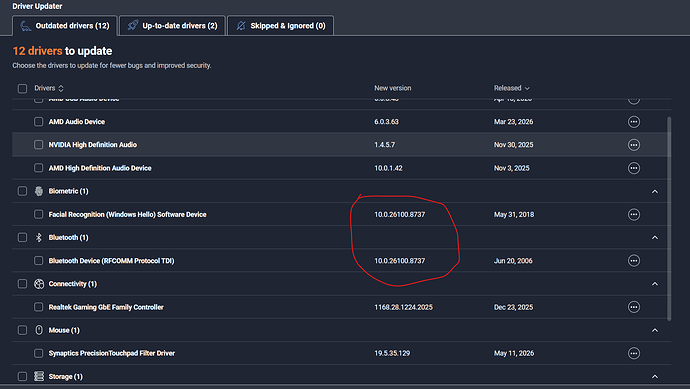Select the Connectivity group checkbox
This screenshot has width=690, height=389.
pos(22,284)
